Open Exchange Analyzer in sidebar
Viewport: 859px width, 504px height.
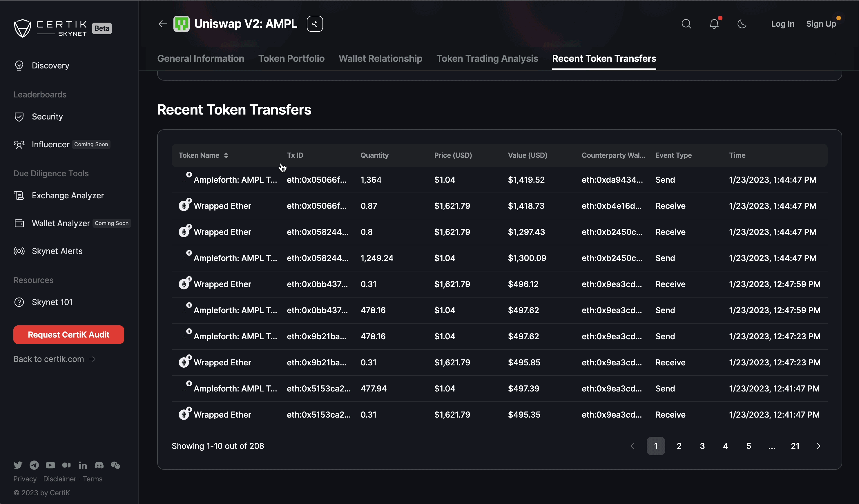[68, 195]
